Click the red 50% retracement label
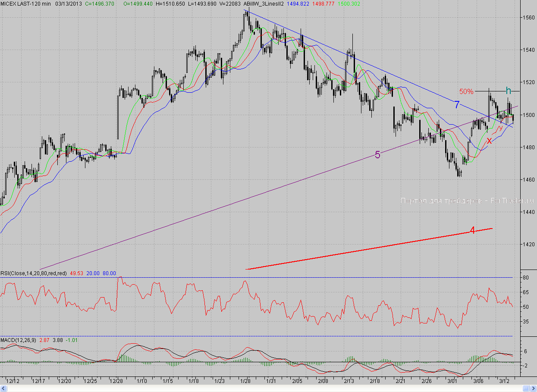 click(x=466, y=91)
